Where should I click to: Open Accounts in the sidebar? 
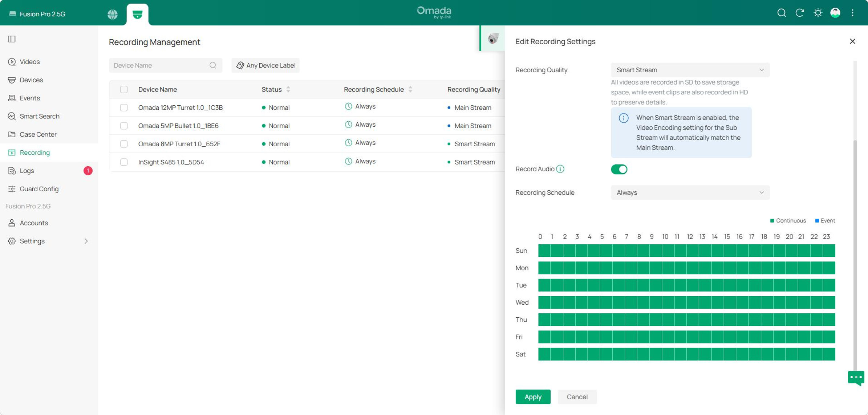[49, 223]
